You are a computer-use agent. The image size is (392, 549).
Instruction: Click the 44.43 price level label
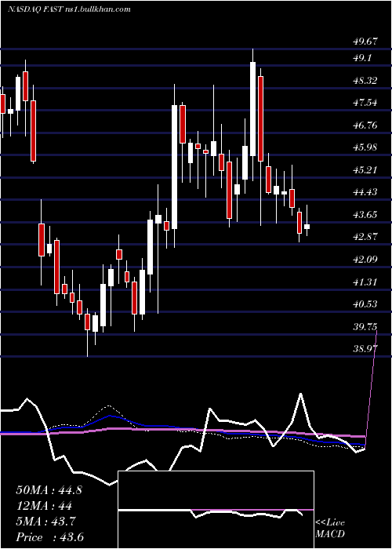point(365,192)
